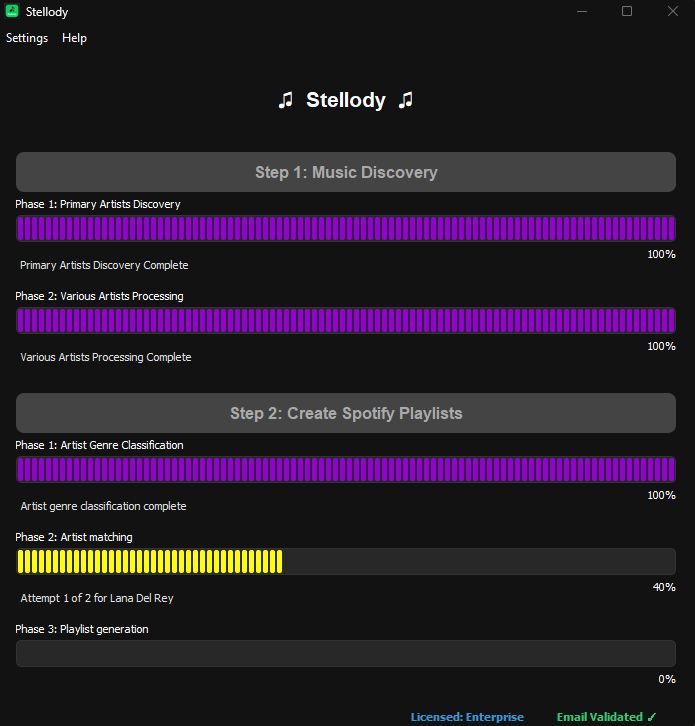Click the Various Artists Processing progress bar
The image size is (695, 726).
click(x=346, y=320)
